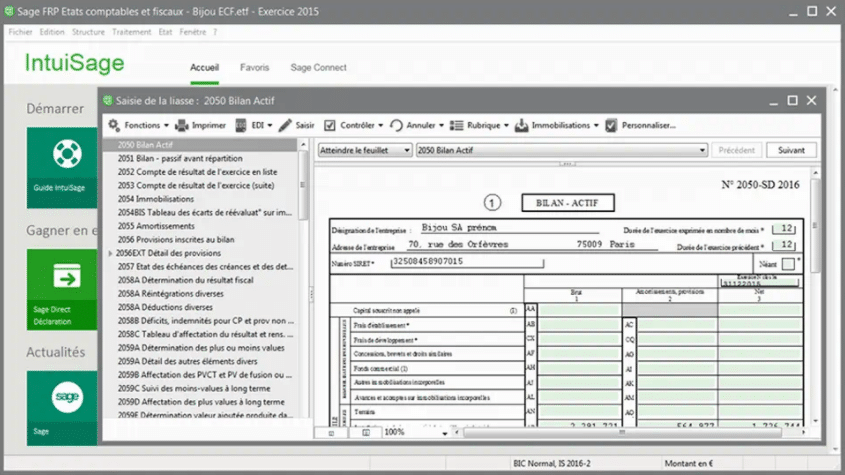845x475 pixels.
Task: Open the Rubrique dropdown arrow
Action: [x=506, y=126]
